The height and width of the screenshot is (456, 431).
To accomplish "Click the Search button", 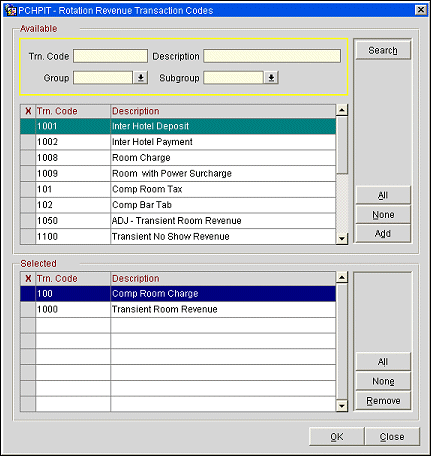I will [383, 50].
